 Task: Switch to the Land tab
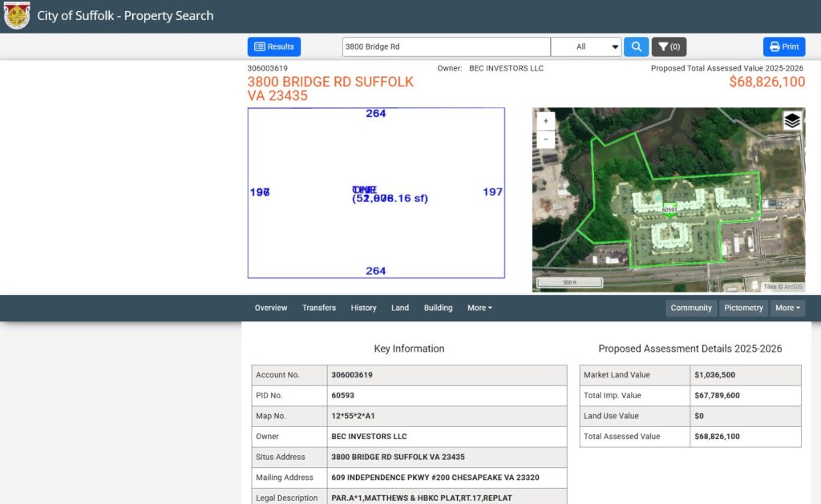pos(400,308)
